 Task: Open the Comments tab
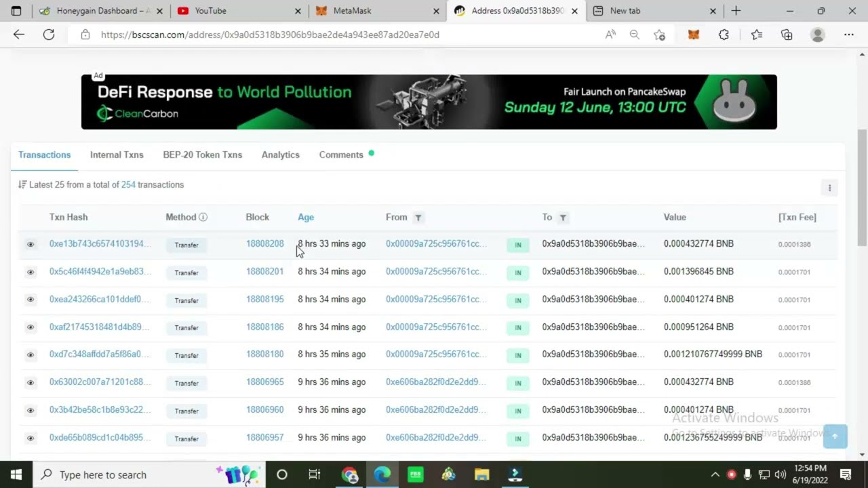coord(341,155)
